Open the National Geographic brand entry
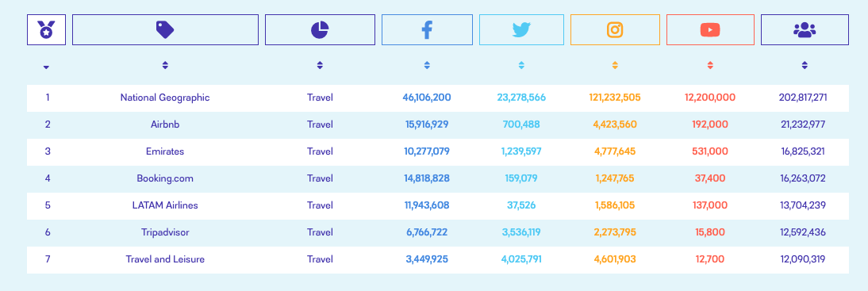 tap(165, 98)
